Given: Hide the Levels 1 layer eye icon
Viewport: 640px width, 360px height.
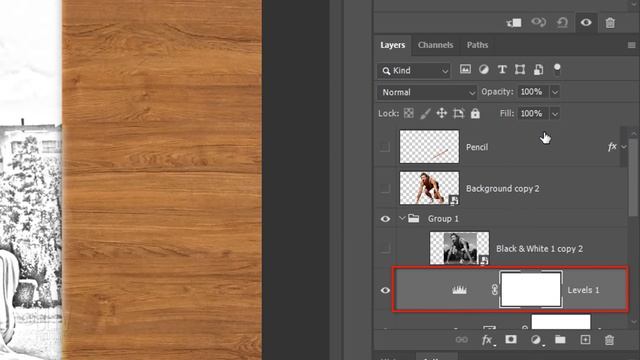Looking at the screenshot, I should click(x=385, y=290).
